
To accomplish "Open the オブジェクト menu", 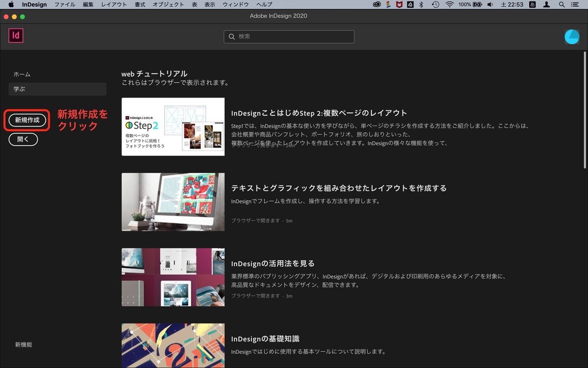I will click(x=168, y=4).
